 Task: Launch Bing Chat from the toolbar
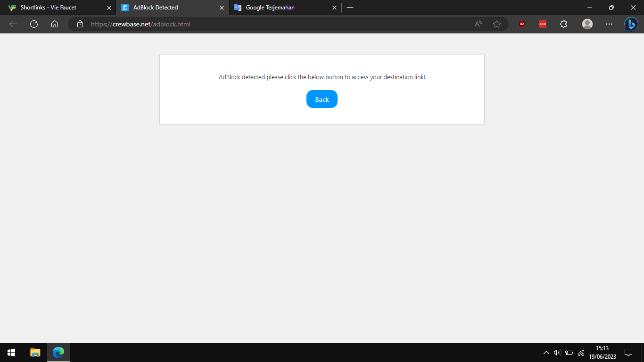click(x=631, y=24)
